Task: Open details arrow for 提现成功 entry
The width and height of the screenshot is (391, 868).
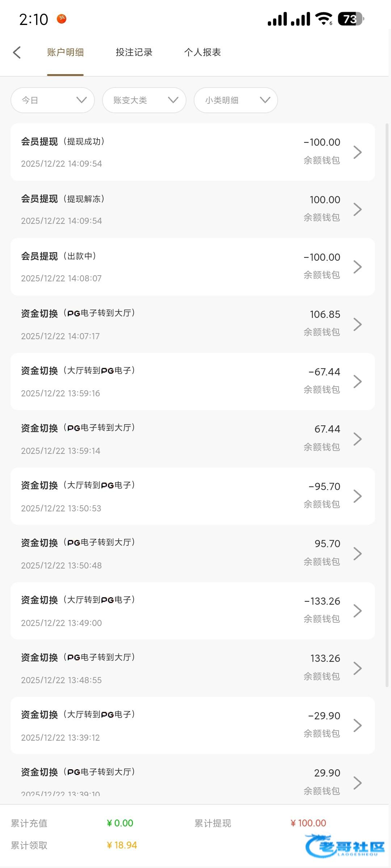Action: click(x=357, y=152)
